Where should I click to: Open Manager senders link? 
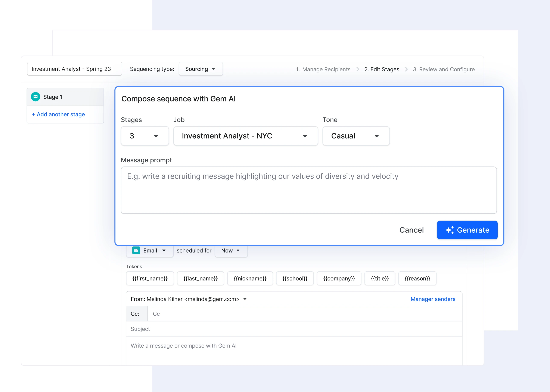click(x=433, y=299)
